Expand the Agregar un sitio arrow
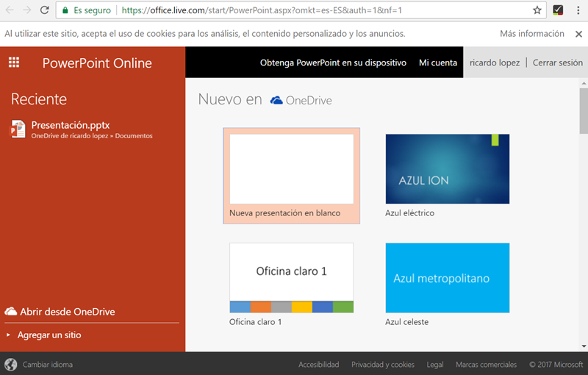This screenshot has width=588, height=375. tap(8, 335)
